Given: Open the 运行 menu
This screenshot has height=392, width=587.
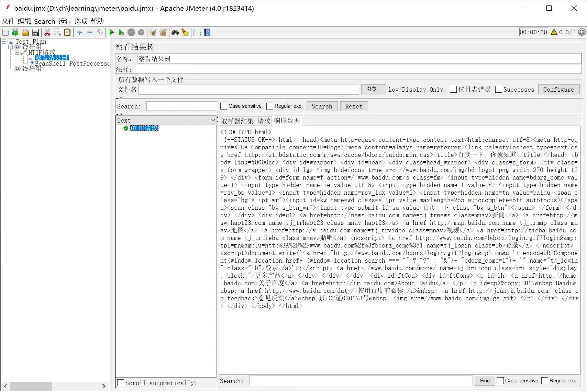Looking at the screenshot, I should pos(65,21).
